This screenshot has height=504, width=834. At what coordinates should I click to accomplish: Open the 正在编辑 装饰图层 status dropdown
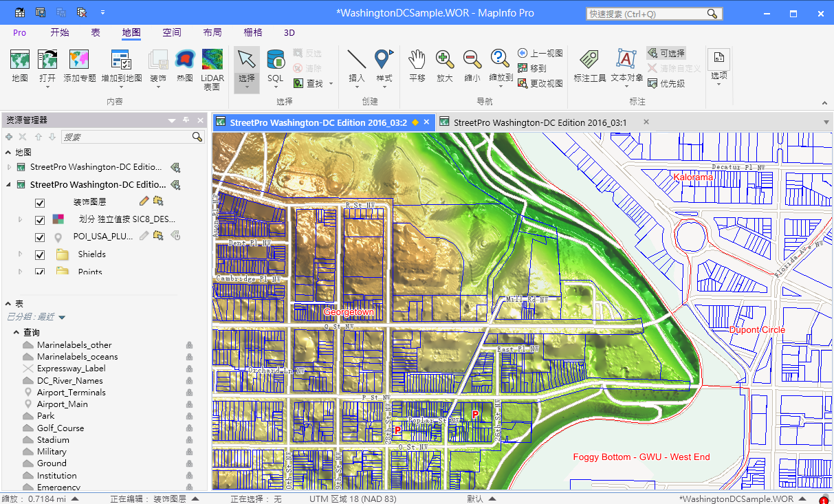(x=195, y=499)
